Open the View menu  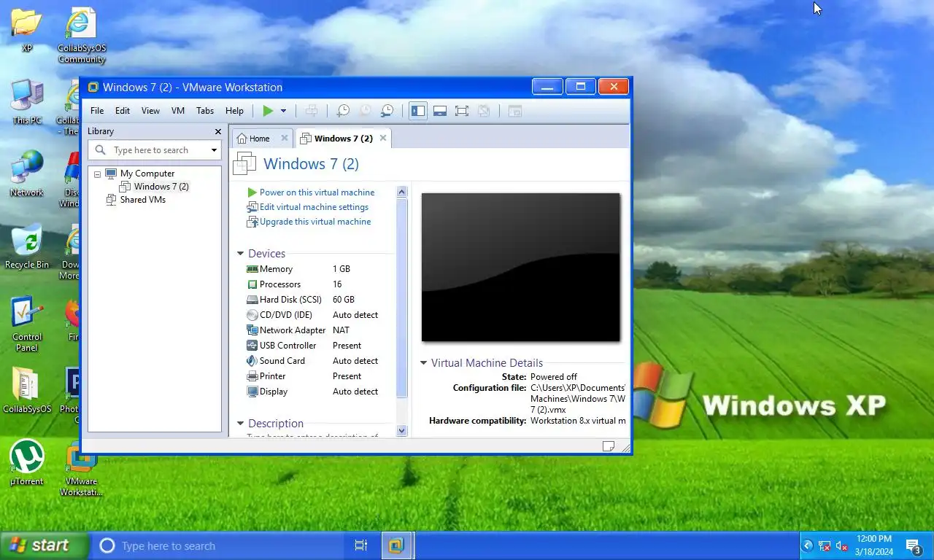pos(150,111)
